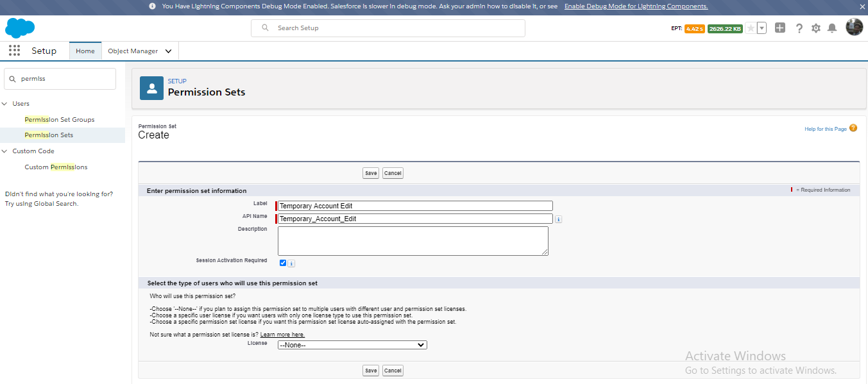Open the Learn more here link

click(x=282, y=334)
